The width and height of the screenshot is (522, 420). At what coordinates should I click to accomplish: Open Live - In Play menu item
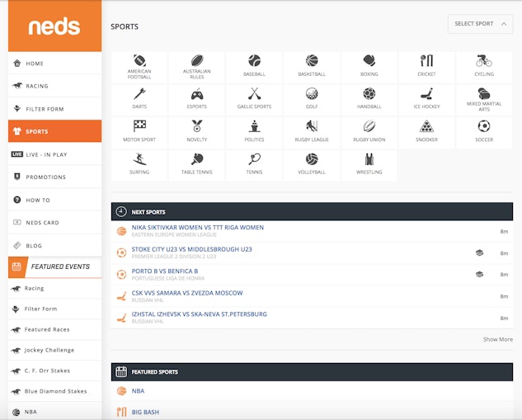pos(46,154)
